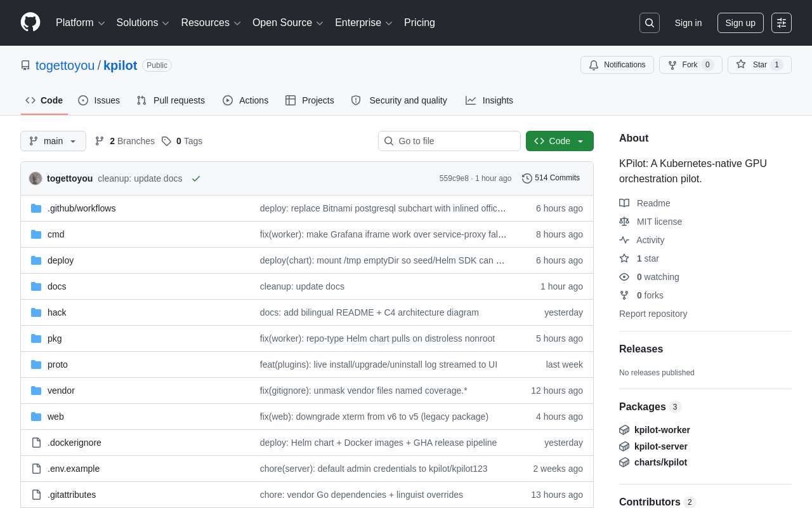
Task: Open the togettoyou owner link
Action: coord(65,65)
